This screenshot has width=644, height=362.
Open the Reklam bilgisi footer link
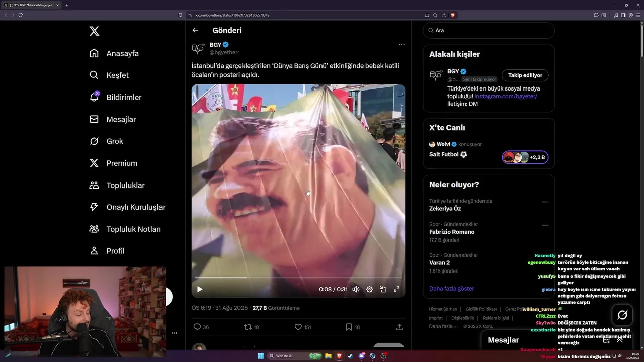coord(496,318)
